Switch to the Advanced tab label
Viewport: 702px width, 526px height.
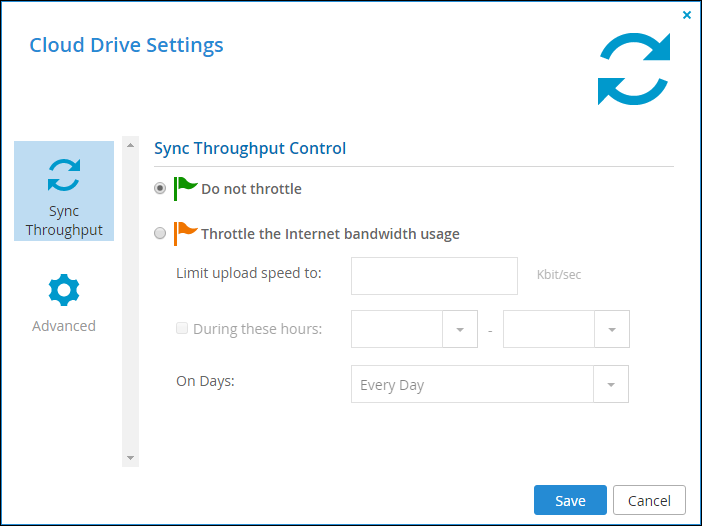(x=64, y=325)
